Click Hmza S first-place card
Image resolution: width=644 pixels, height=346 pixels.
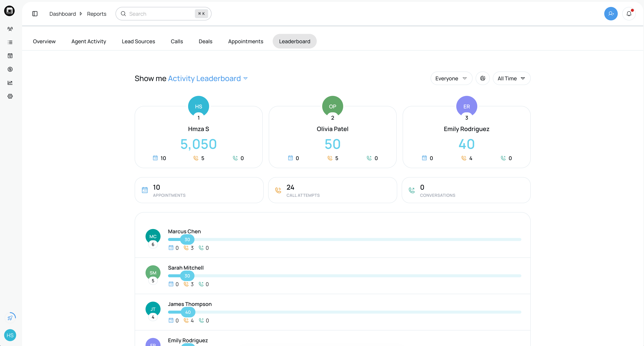pos(198,137)
